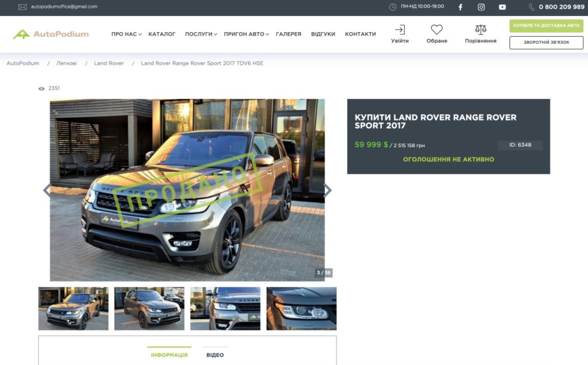Screen dimensions: 588x365
Task: Open the Facebook social icon
Action: [460, 7]
